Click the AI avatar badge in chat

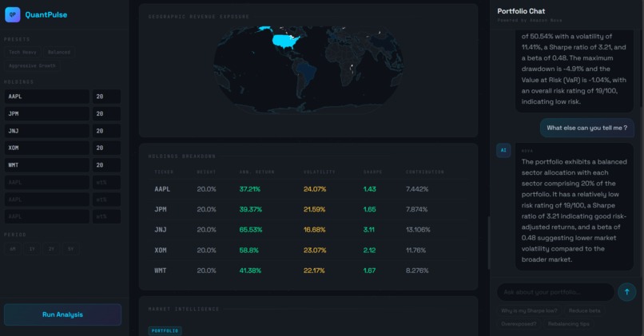click(x=503, y=150)
